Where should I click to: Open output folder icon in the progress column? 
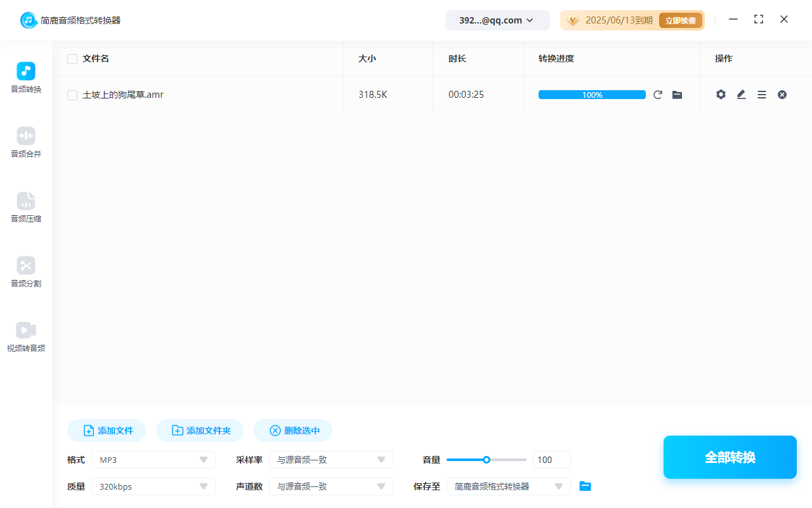tap(677, 94)
